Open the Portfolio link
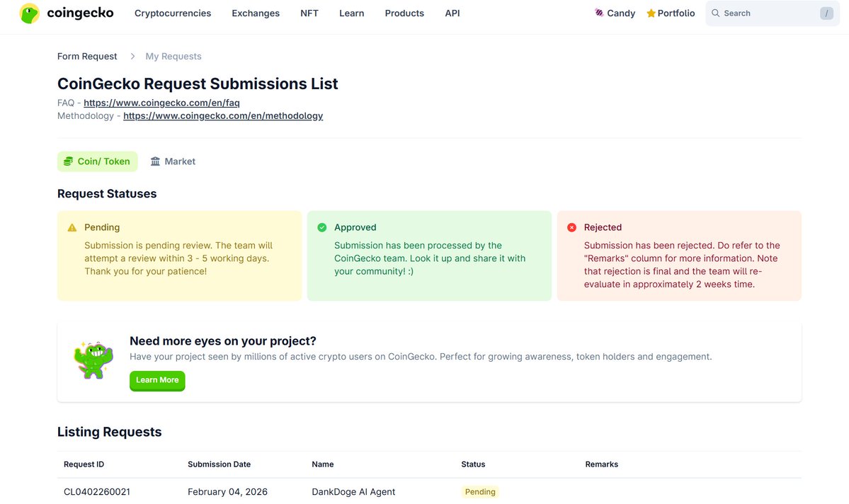 pos(671,13)
